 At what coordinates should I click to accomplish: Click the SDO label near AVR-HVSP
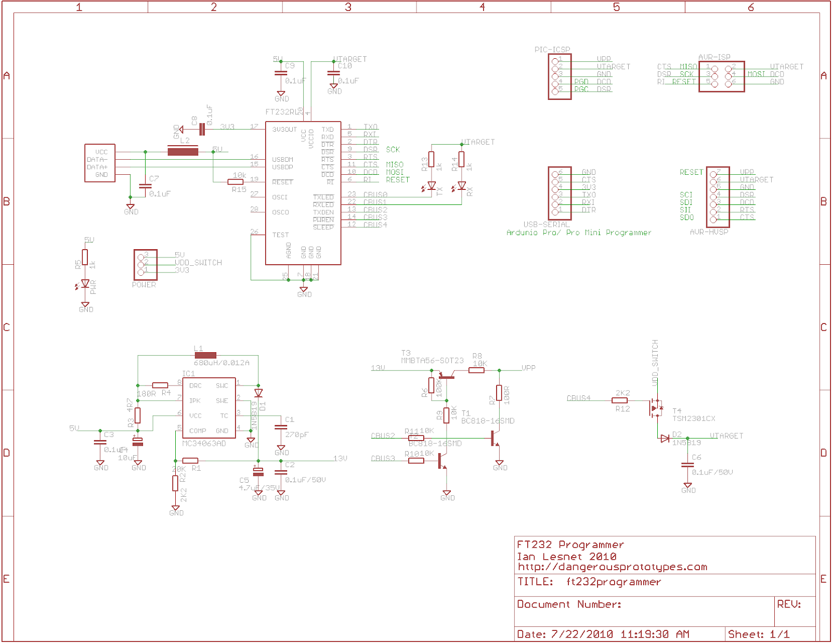point(686,217)
